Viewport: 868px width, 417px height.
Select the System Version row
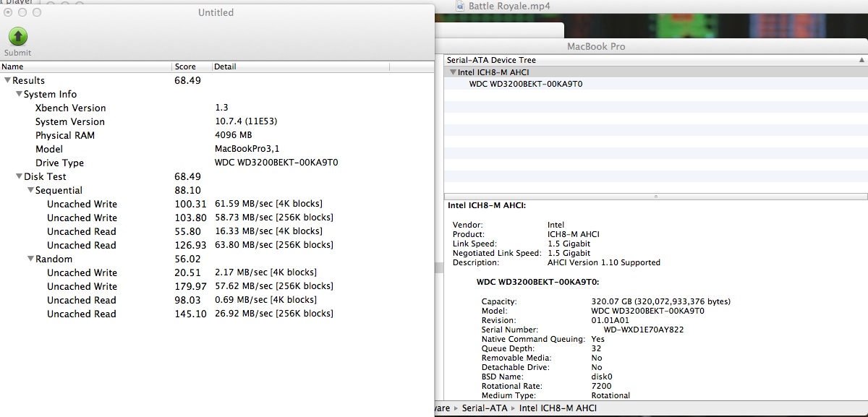217,121
